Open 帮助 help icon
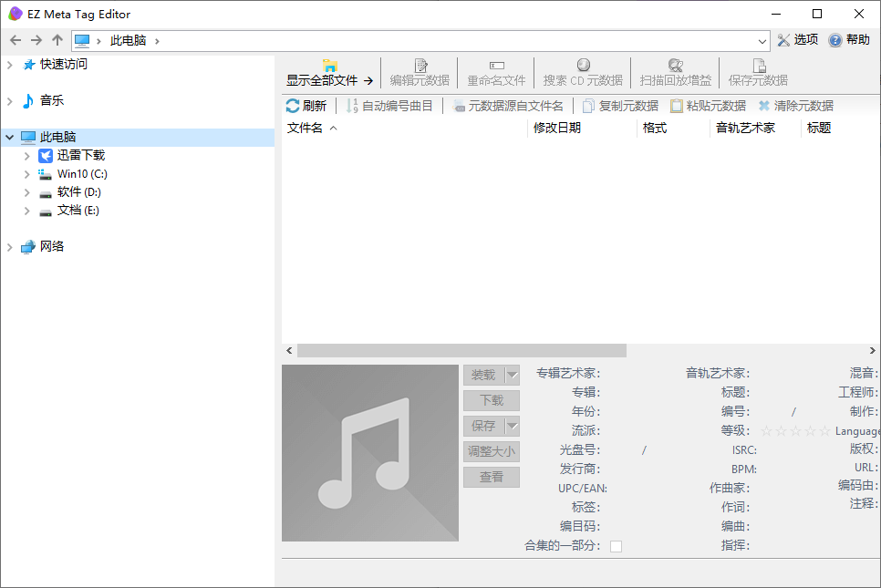881x588 pixels. click(849, 40)
